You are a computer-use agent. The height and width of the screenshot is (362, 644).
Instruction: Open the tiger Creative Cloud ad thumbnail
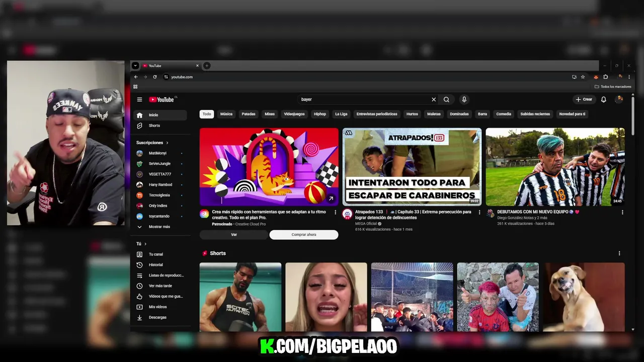pos(269,167)
